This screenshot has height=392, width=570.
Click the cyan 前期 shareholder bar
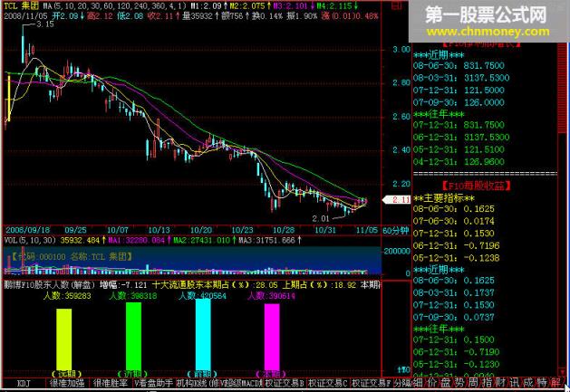(x=203, y=334)
